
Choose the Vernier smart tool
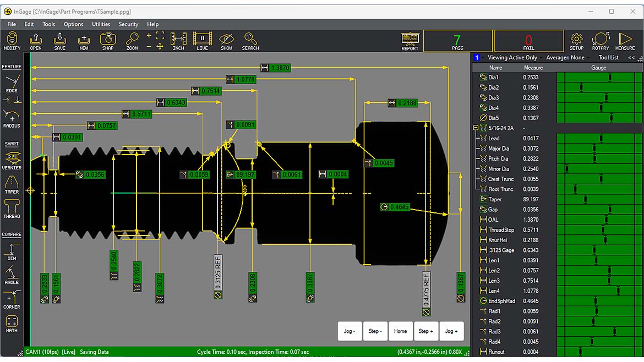12,161
